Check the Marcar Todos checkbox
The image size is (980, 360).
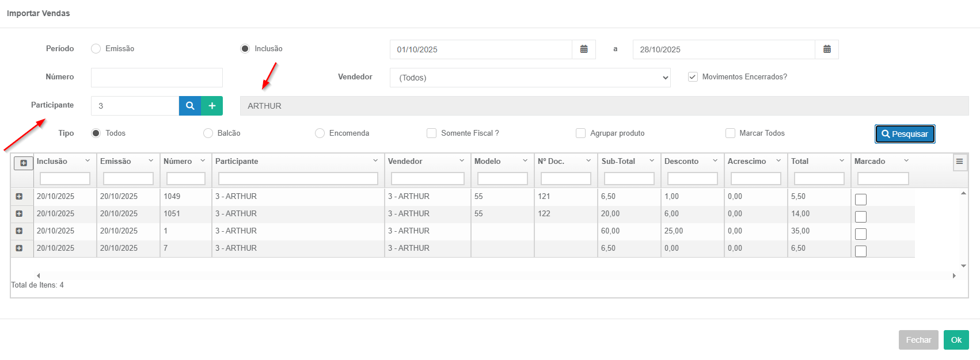point(730,133)
